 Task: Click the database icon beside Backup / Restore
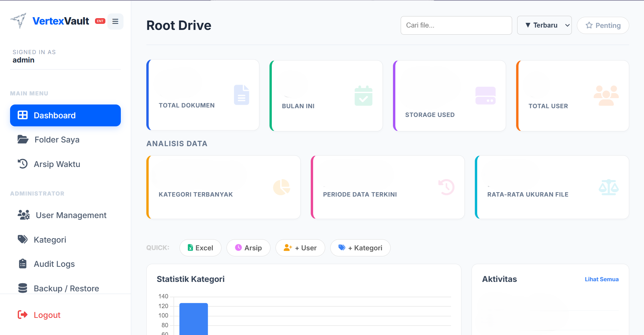[22, 288]
